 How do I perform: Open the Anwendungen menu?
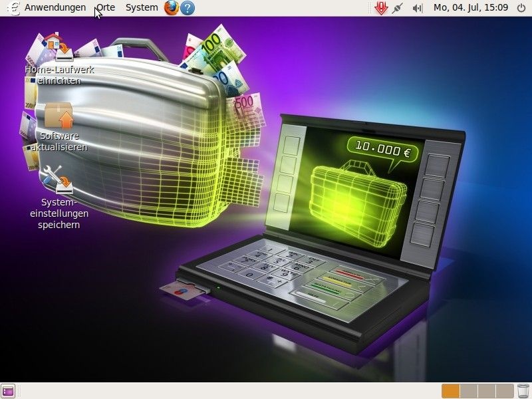[x=55, y=7]
